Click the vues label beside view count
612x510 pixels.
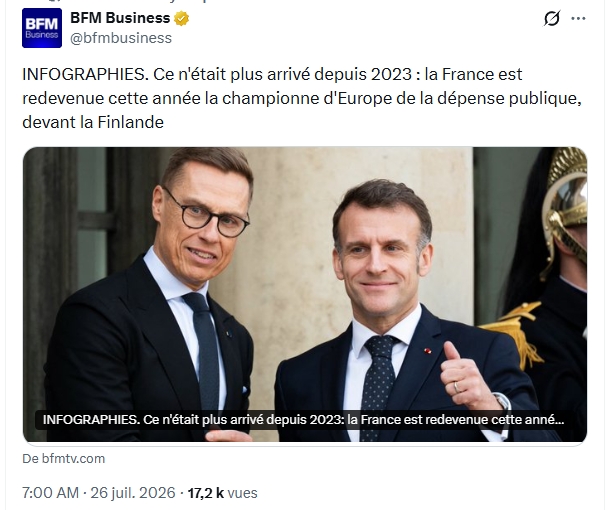(x=242, y=493)
